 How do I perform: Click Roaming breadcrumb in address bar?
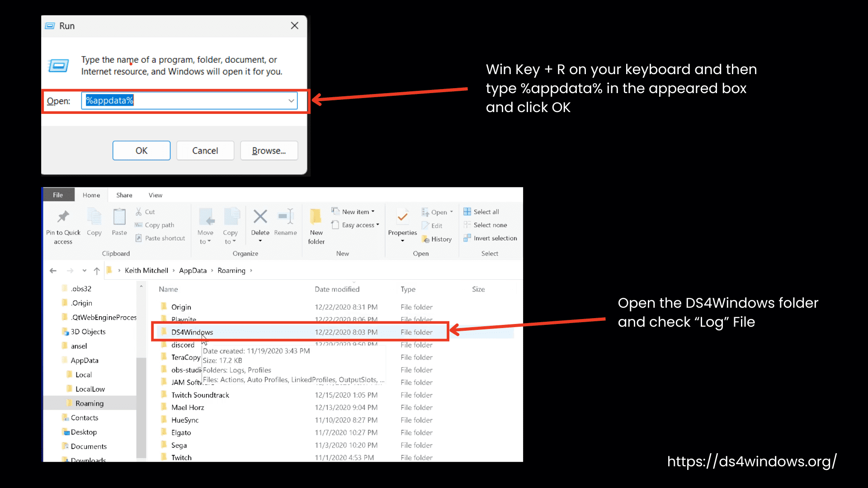click(231, 271)
